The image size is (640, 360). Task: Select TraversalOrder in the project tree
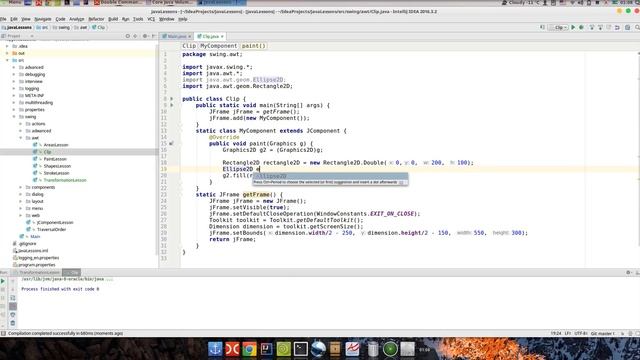pyautogui.click(x=51, y=229)
